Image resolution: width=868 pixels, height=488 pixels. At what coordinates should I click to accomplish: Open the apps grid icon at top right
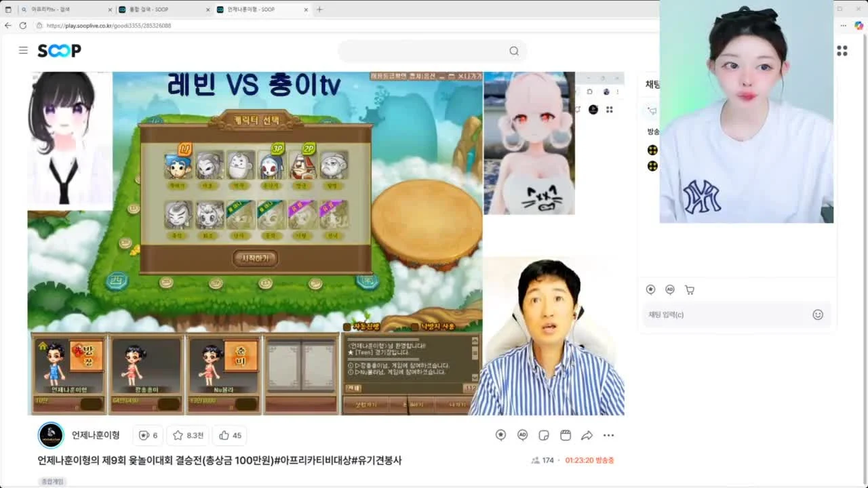point(842,51)
